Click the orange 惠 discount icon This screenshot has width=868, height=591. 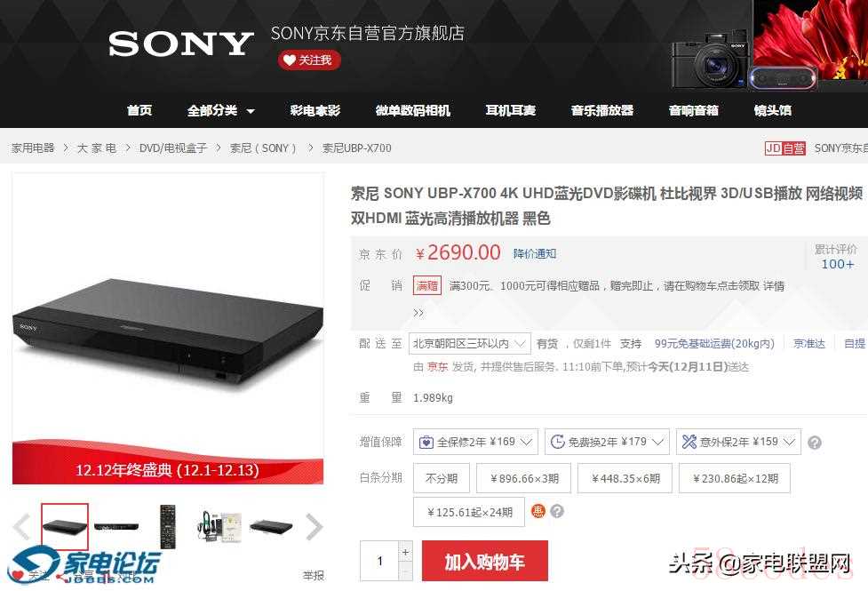pyautogui.click(x=538, y=511)
